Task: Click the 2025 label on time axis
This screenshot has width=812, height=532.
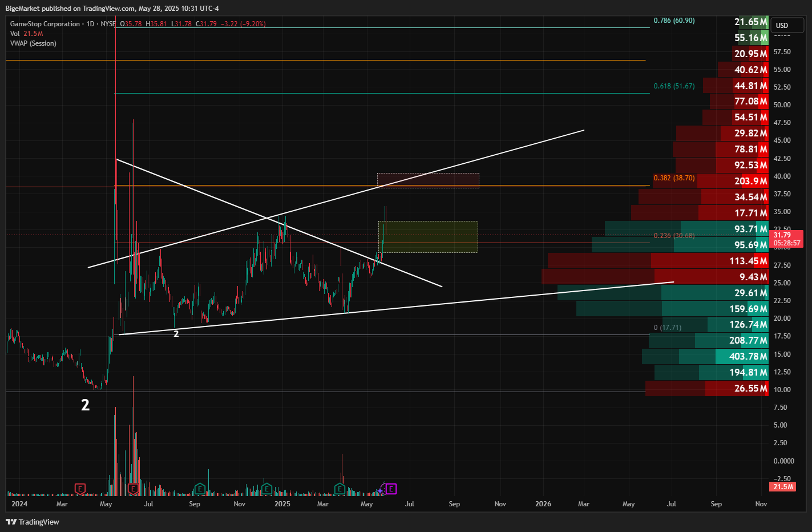Action: [x=282, y=504]
